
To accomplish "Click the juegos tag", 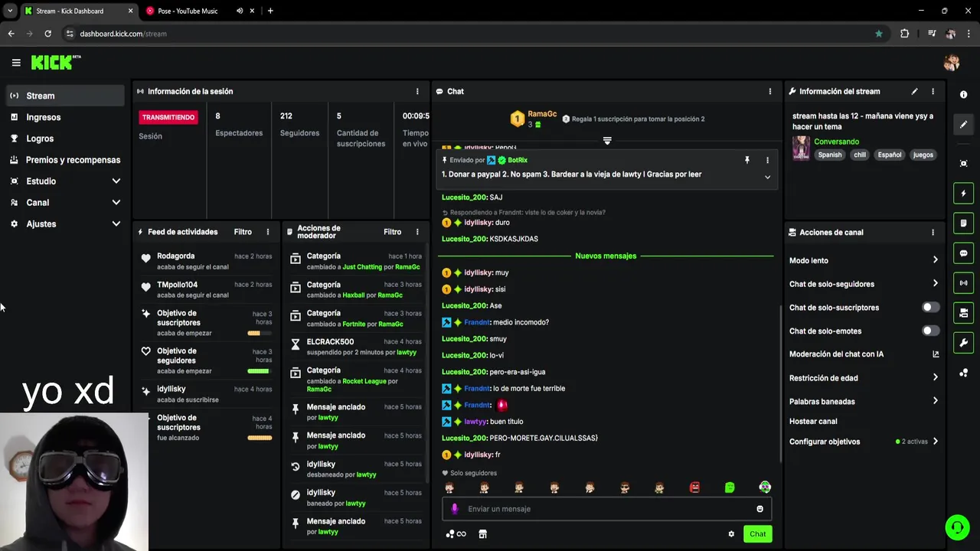I will coord(923,155).
